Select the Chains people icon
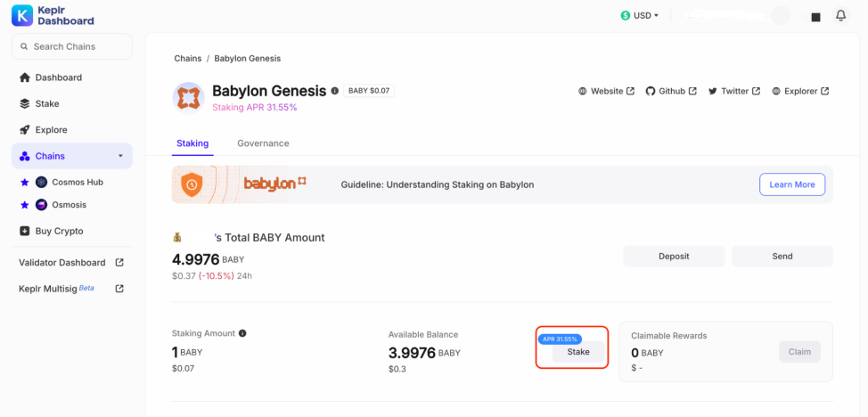868x417 pixels. pos(24,156)
